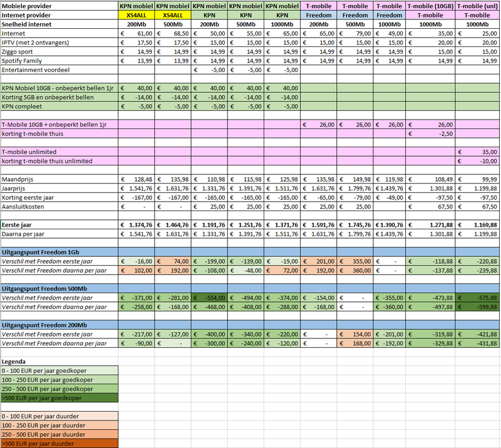Select the 'Mobiele provider' row label cell
Screen dimensions: 501x448
click(x=59, y=6)
